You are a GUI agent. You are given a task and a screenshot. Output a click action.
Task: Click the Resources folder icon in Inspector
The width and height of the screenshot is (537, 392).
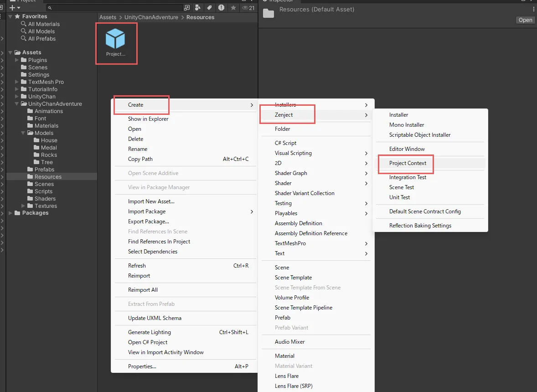[268, 14]
